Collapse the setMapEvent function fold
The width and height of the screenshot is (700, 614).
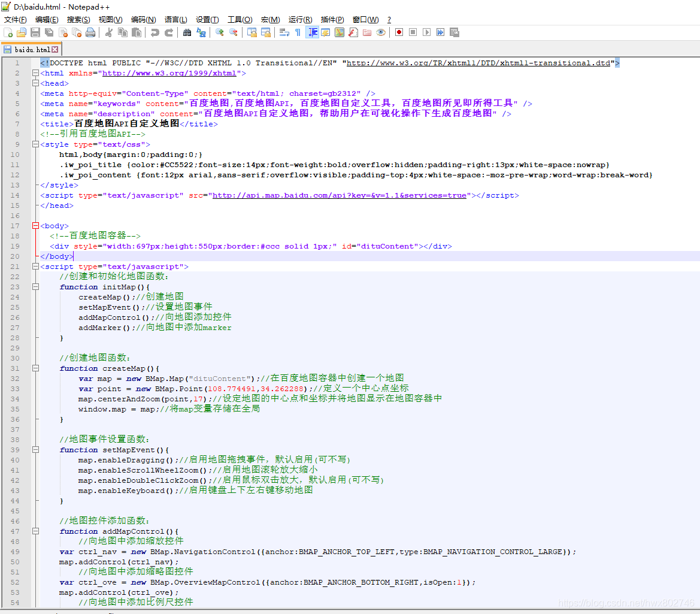[35, 450]
